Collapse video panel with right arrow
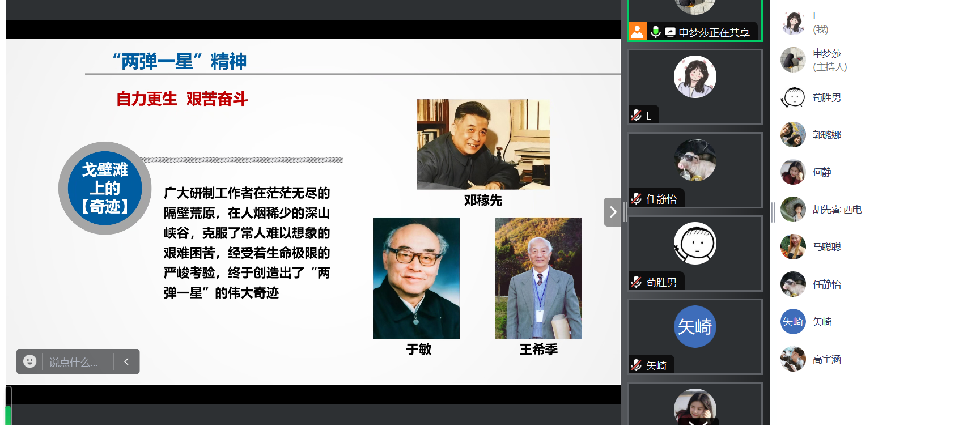This screenshot has height=426, width=980. coord(613,212)
